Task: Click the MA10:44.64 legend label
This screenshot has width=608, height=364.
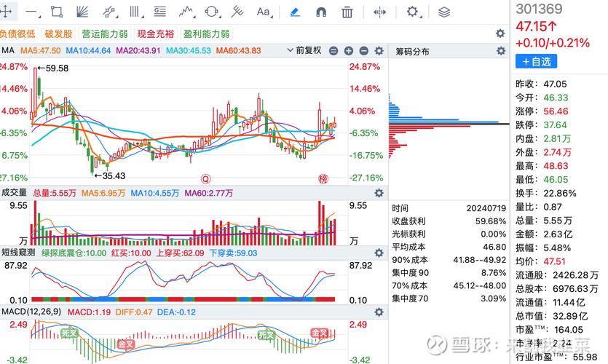Action: tap(88, 51)
